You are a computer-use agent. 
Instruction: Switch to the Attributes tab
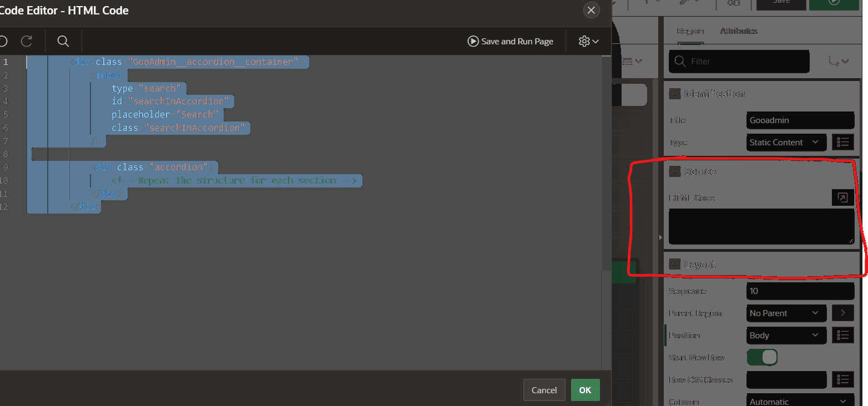tap(738, 31)
